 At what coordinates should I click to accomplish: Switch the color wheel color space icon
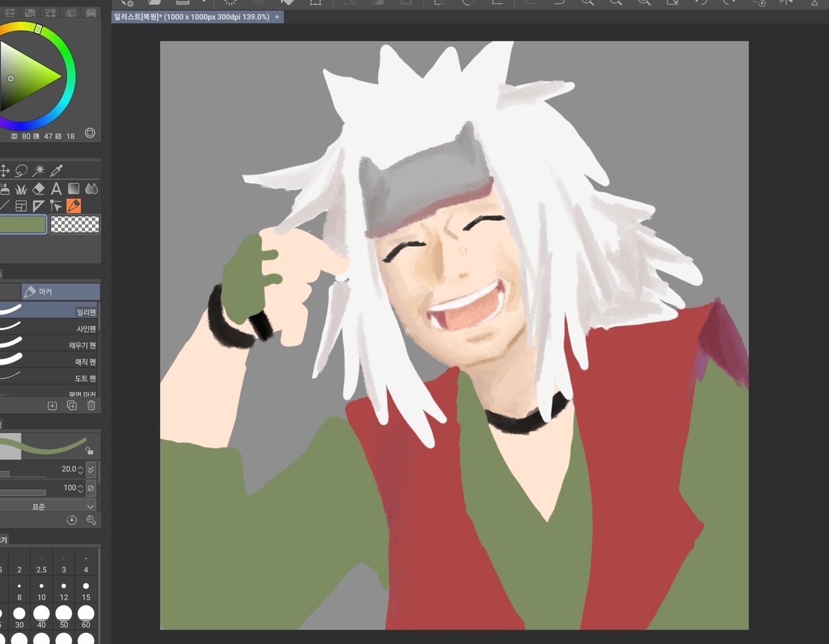90,133
